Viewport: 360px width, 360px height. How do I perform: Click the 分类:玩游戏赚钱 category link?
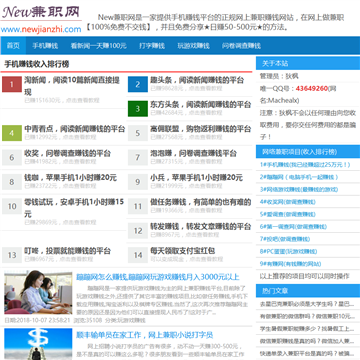(x=125, y=320)
